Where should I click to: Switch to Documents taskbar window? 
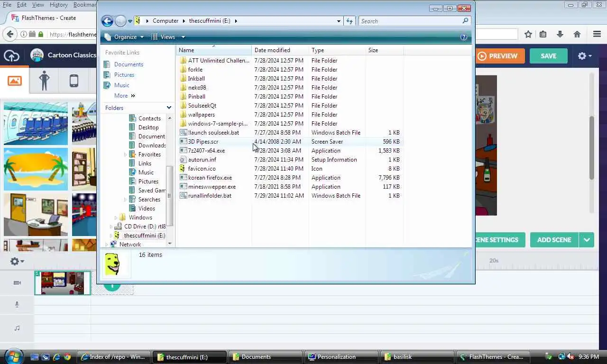point(266,357)
